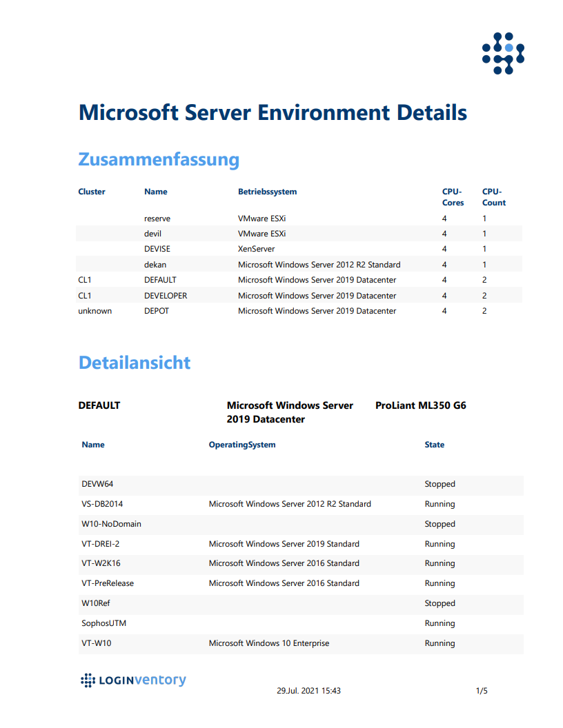563x728 pixels.
Task: Click the State column header
Action: click(x=435, y=445)
